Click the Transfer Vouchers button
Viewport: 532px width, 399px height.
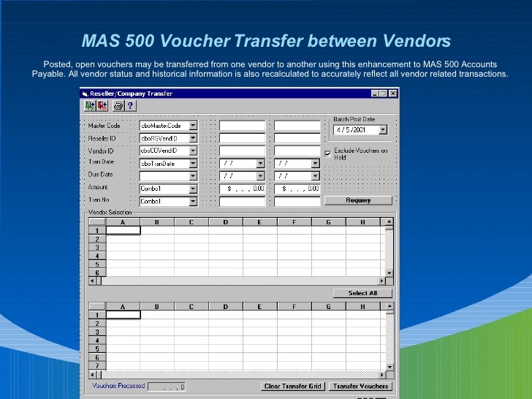360,386
